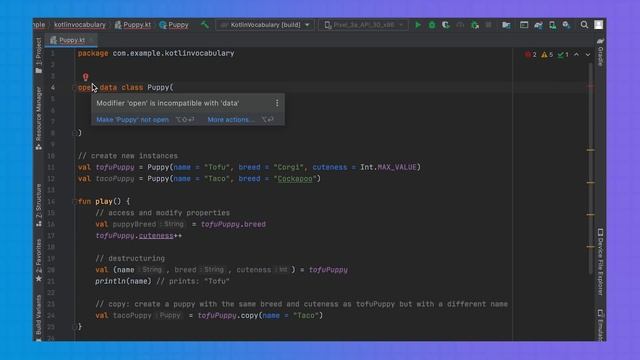Click the 'open' keyword on line 4
Viewport: 640px width, 360px height.
tap(84, 87)
